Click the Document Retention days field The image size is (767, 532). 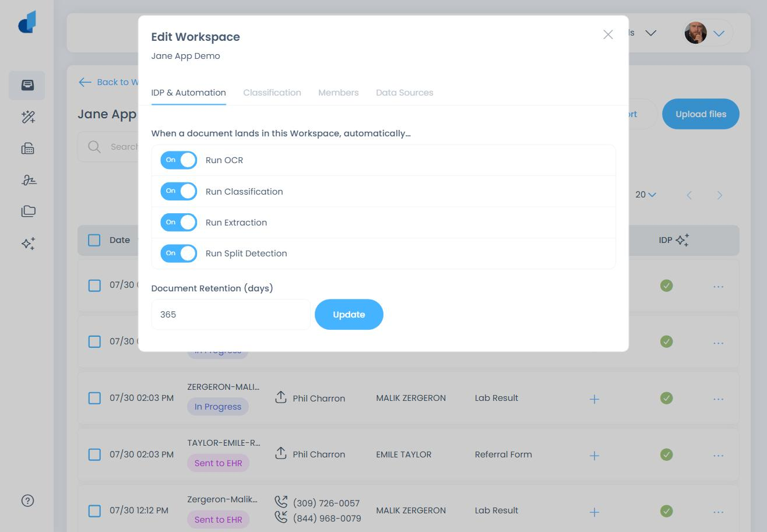pyautogui.click(x=231, y=315)
